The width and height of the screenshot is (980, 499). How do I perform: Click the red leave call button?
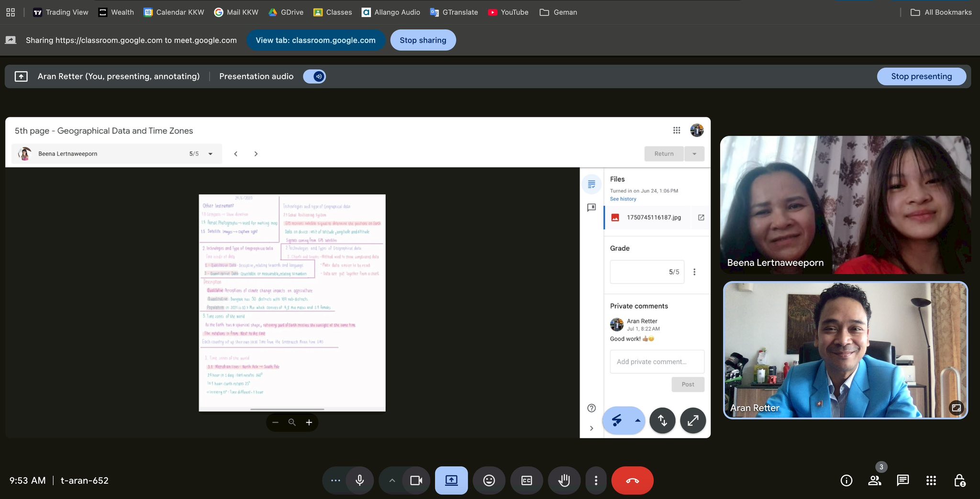[x=632, y=480]
